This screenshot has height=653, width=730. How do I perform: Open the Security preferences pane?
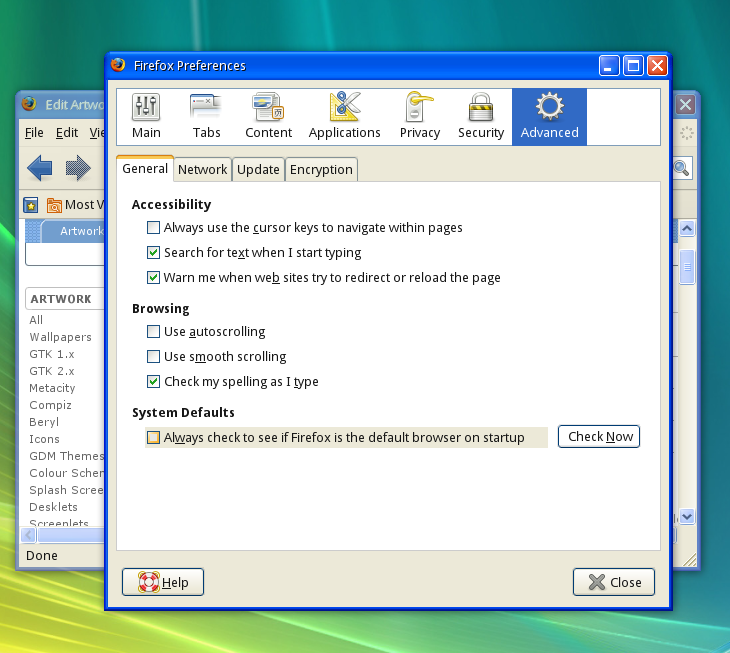(481, 117)
